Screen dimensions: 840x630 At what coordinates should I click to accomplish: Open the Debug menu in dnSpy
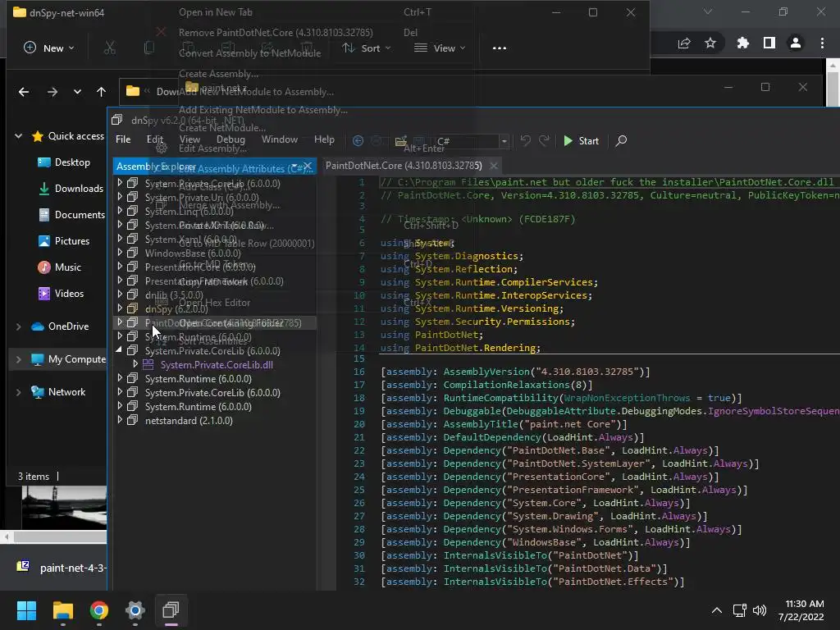click(231, 139)
